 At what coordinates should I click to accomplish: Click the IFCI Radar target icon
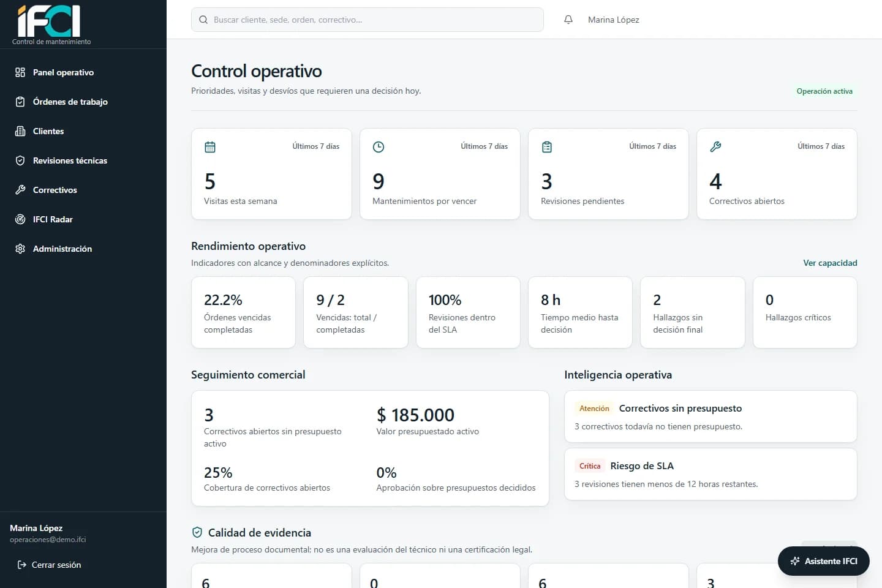click(20, 219)
